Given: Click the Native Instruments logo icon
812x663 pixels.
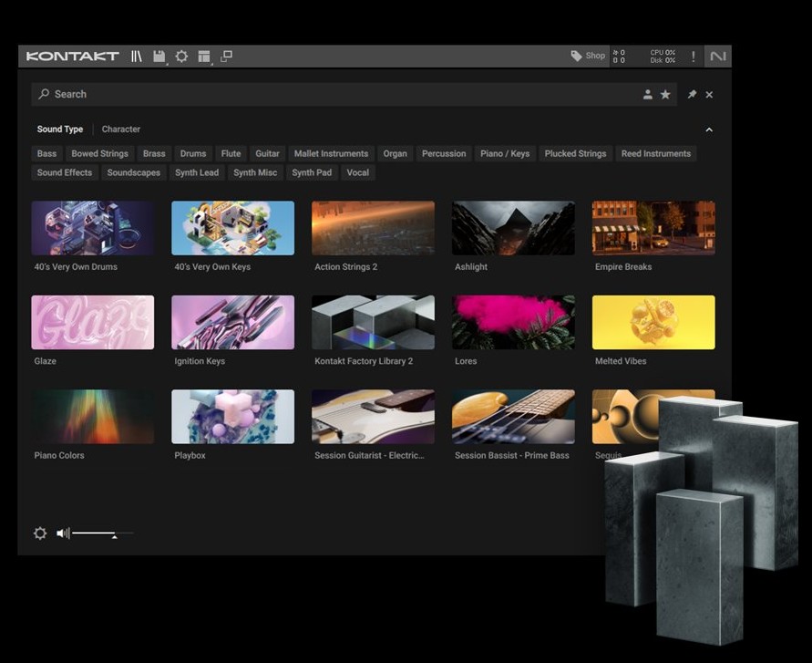Looking at the screenshot, I should point(718,57).
